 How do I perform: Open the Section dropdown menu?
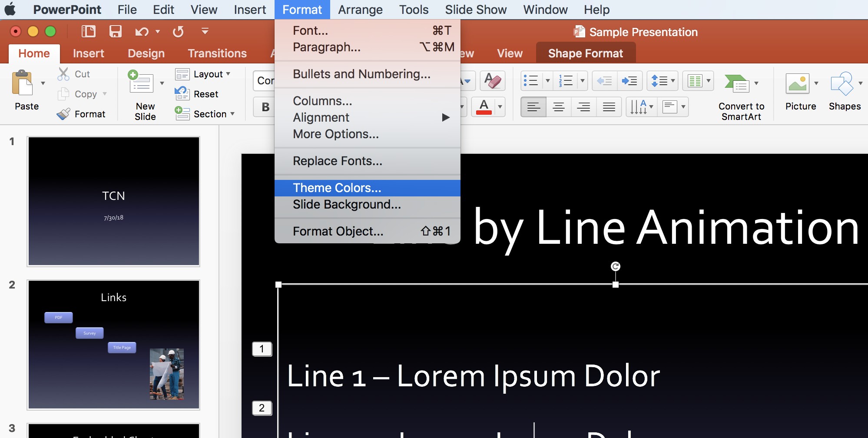(205, 114)
